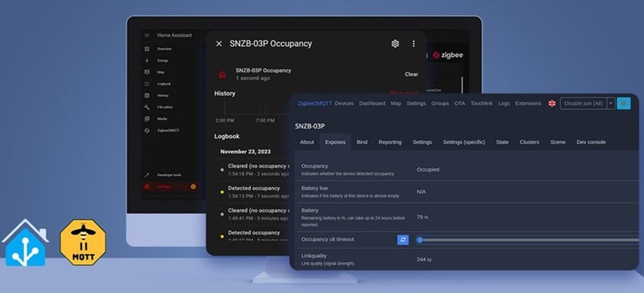644x293 pixels.
Task: Open Developer tools in the sidebar
Action: [169, 175]
